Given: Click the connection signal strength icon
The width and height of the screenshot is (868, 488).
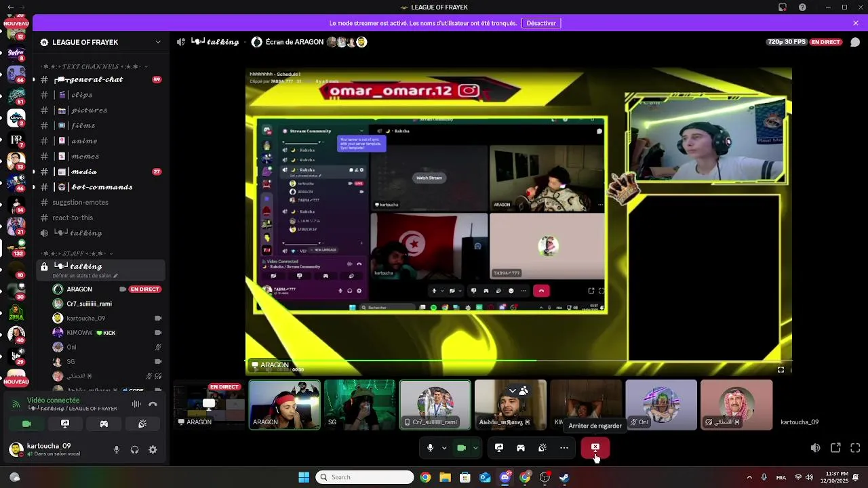Looking at the screenshot, I should (x=16, y=404).
